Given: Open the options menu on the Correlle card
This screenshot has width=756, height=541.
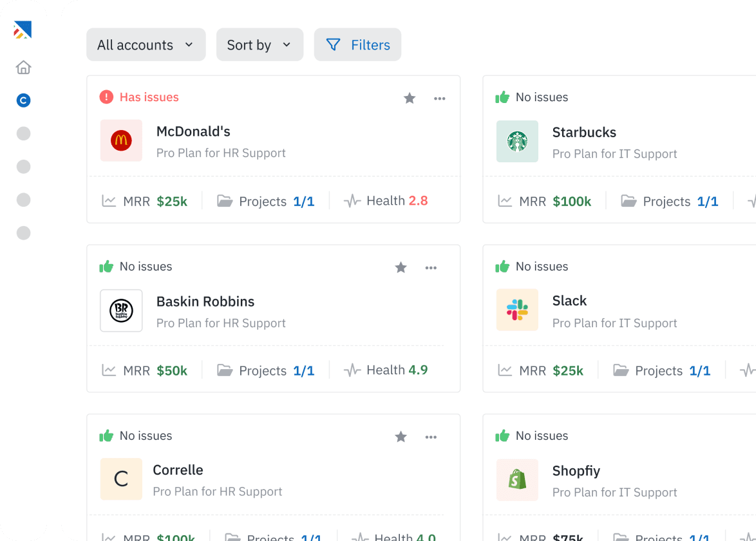Looking at the screenshot, I should 431,437.
